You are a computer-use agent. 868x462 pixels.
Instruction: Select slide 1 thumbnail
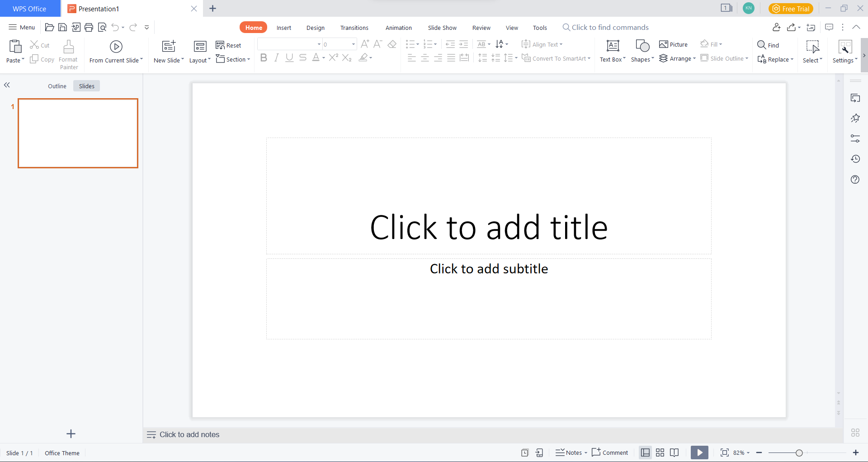[78, 133]
